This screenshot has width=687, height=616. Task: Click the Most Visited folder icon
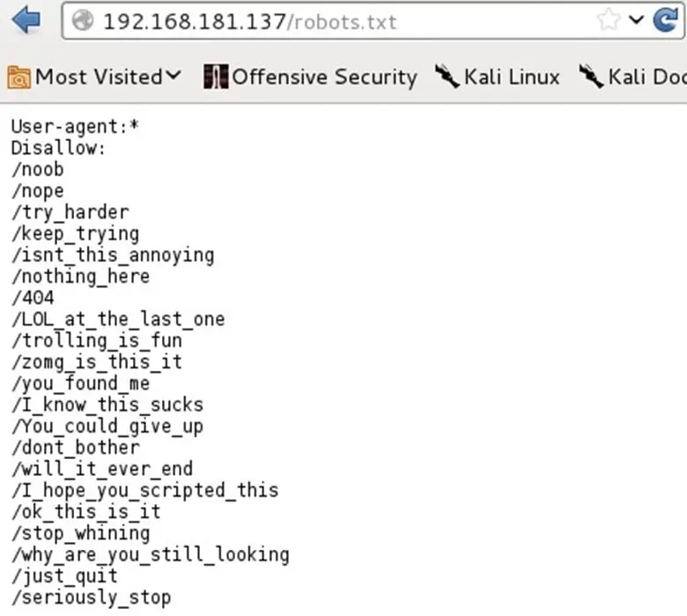click(x=18, y=78)
